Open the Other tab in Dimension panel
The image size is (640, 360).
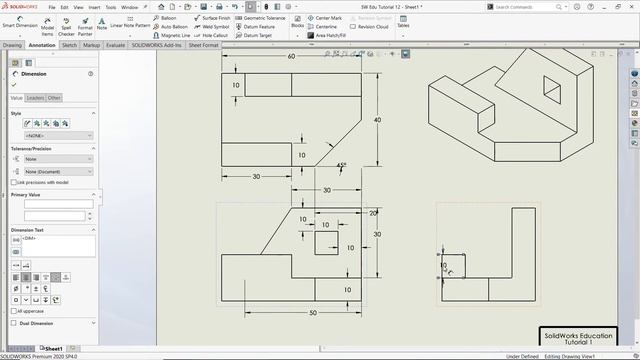(54, 98)
